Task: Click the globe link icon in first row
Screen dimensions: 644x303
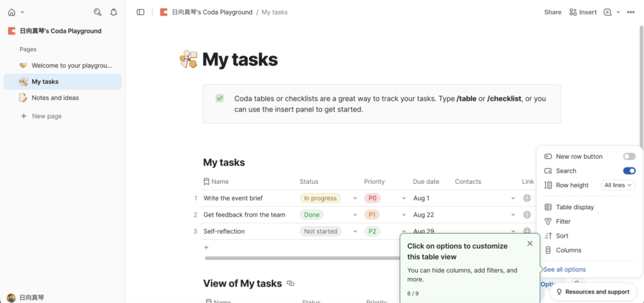Action: [x=527, y=198]
